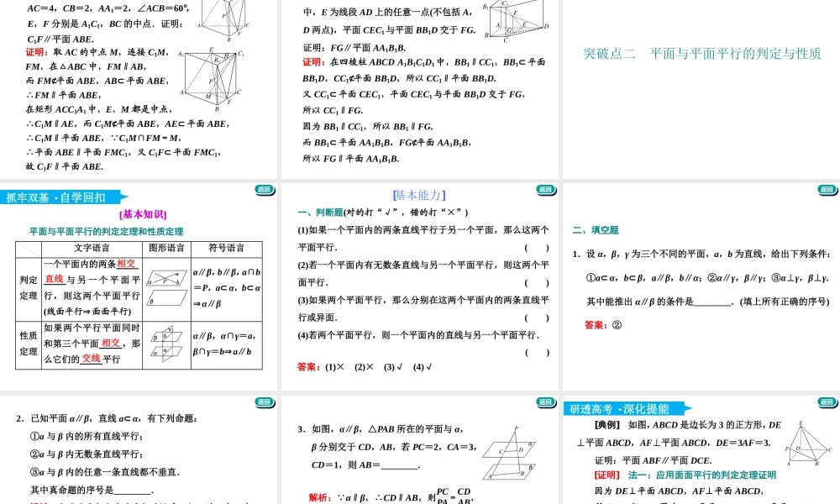Click the 返回 button on the 基本知识 slide
The image size is (840, 504).
point(263,187)
